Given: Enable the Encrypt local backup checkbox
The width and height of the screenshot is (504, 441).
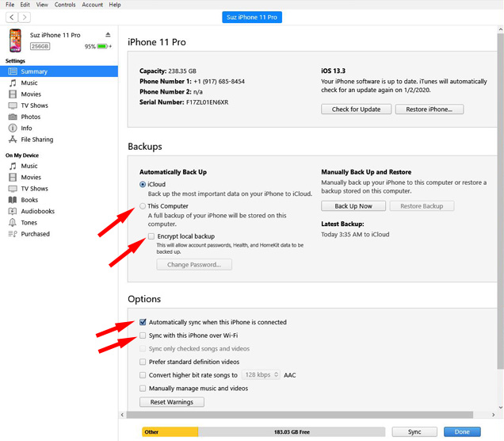Looking at the screenshot, I should 151,236.
